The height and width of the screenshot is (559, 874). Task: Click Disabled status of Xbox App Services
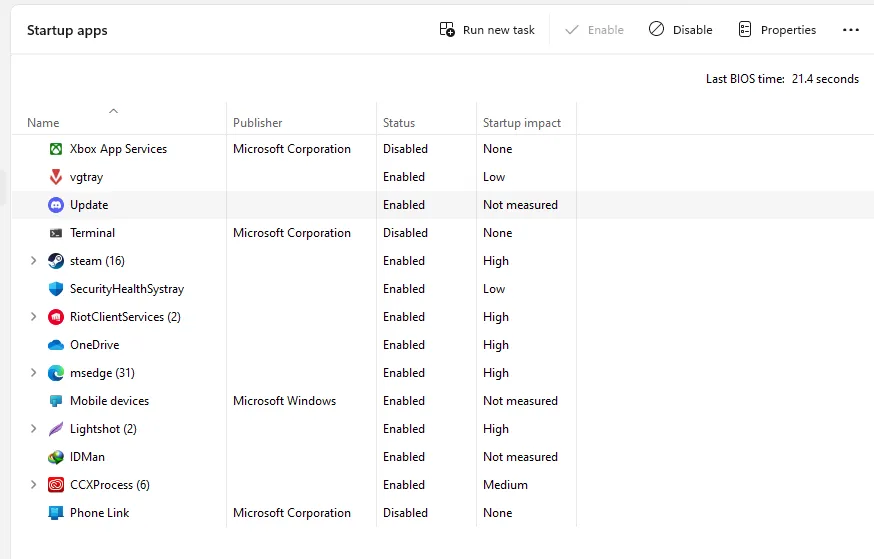point(405,149)
